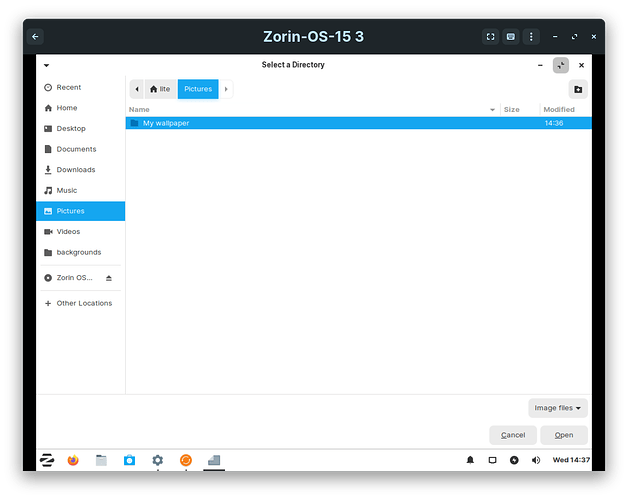This screenshot has width=629, height=500.
Task: Open the clock showing Wed 14:37
Action: pyautogui.click(x=571, y=460)
